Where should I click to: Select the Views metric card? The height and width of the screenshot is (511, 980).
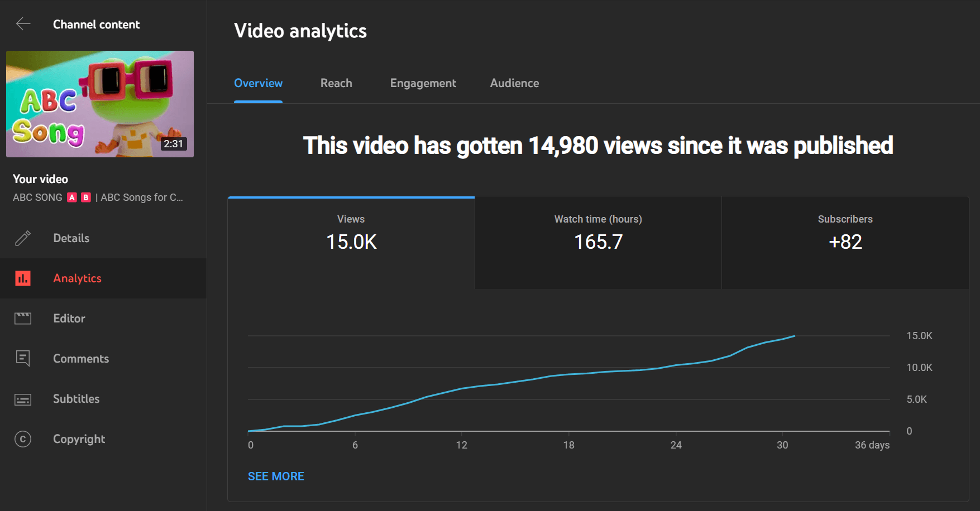tap(351, 242)
